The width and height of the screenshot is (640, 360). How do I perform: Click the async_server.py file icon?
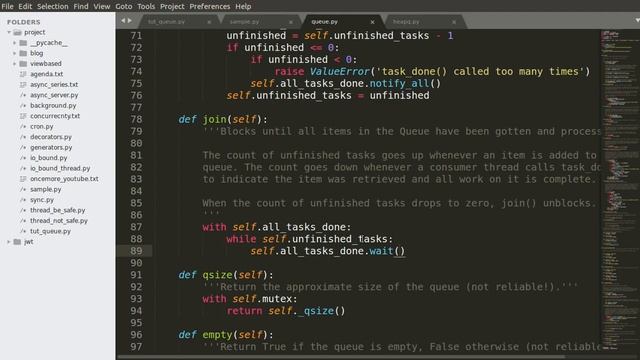(x=23, y=95)
